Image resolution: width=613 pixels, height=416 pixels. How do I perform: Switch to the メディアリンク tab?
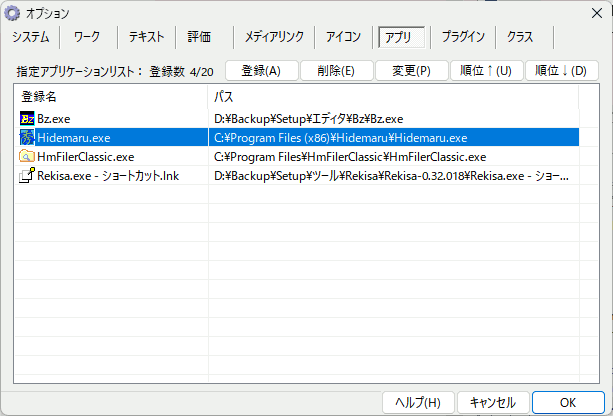pyautogui.click(x=274, y=37)
